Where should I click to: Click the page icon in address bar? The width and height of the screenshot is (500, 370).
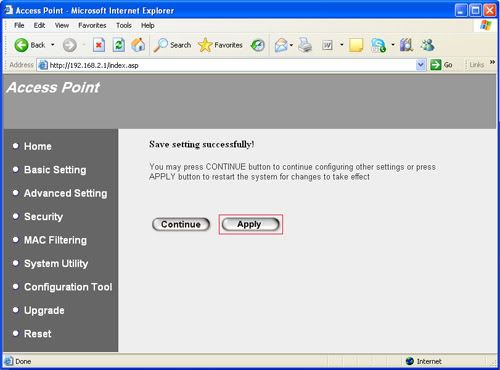43,65
